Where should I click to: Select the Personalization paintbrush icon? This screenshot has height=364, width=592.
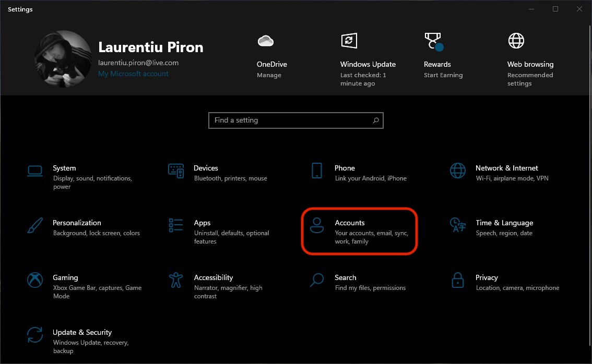click(35, 226)
